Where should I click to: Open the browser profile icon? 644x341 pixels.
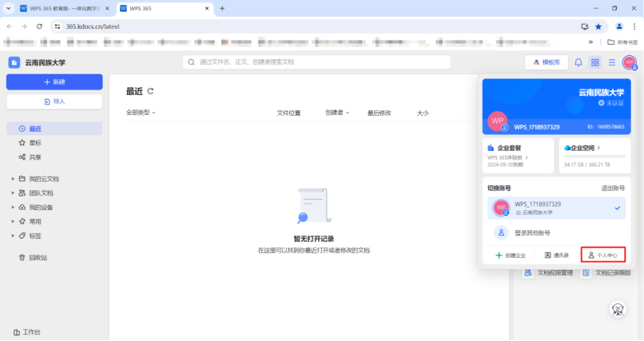click(x=619, y=26)
